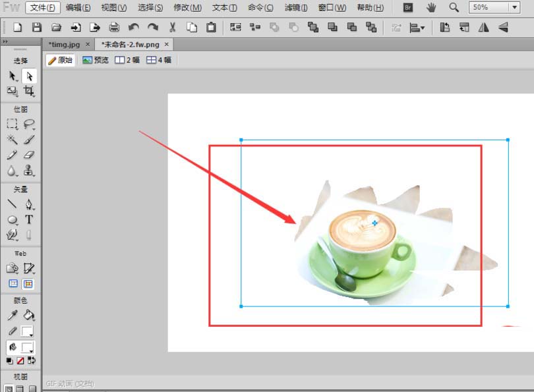Screen dimensions: 534x392
Task: Open Adobe Bridge with Br button
Action: coord(408,8)
